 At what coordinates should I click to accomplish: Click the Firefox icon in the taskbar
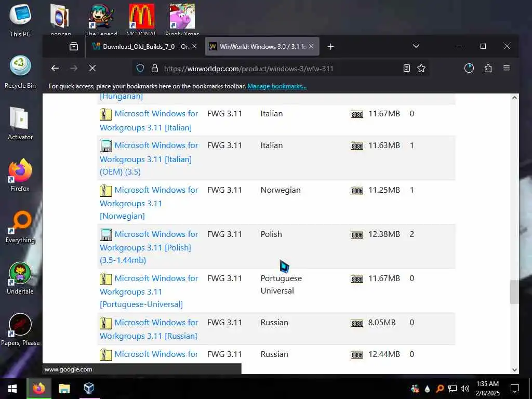pyautogui.click(x=39, y=389)
